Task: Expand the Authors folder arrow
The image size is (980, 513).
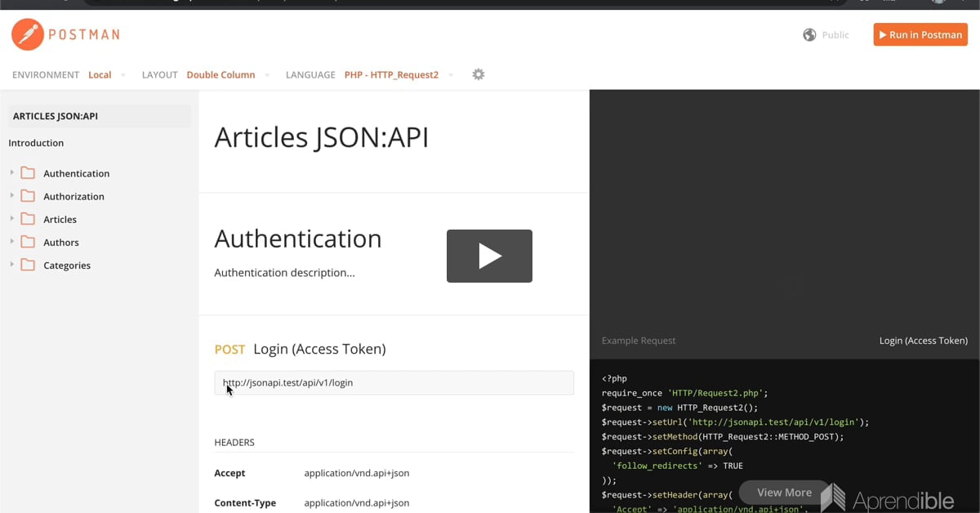Action: coord(12,242)
